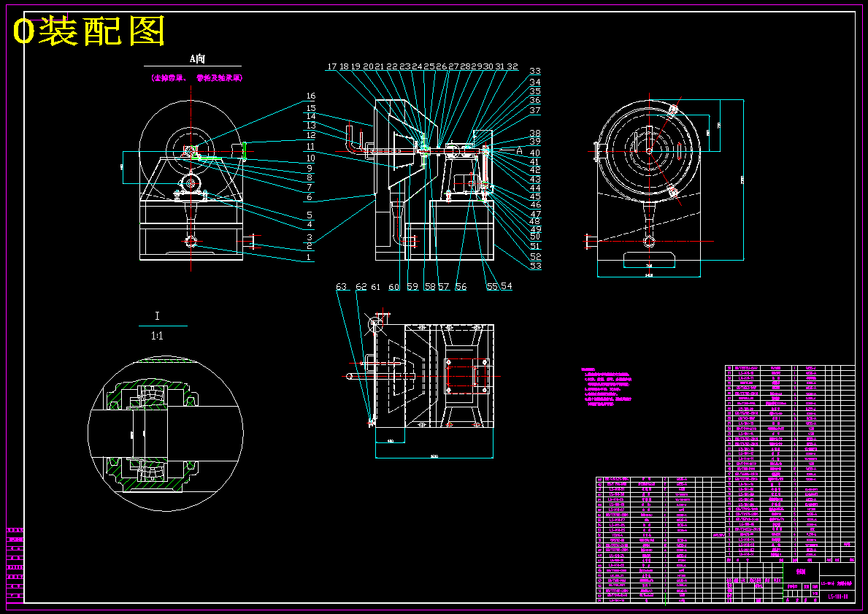Click part callout 34
The height and width of the screenshot is (614, 868).
click(535, 82)
